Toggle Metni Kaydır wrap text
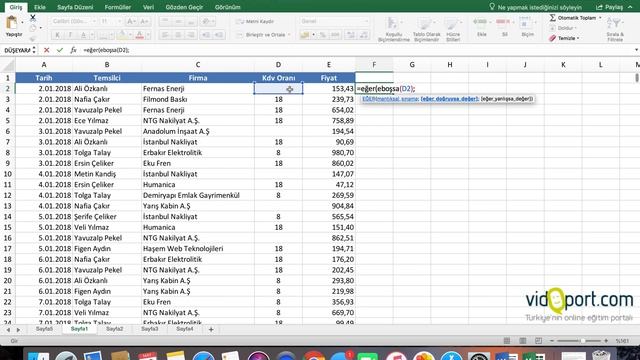 pos(256,21)
